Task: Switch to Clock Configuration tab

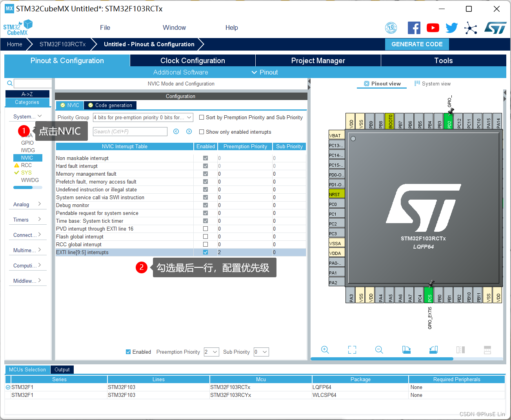Action: click(193, 60)
